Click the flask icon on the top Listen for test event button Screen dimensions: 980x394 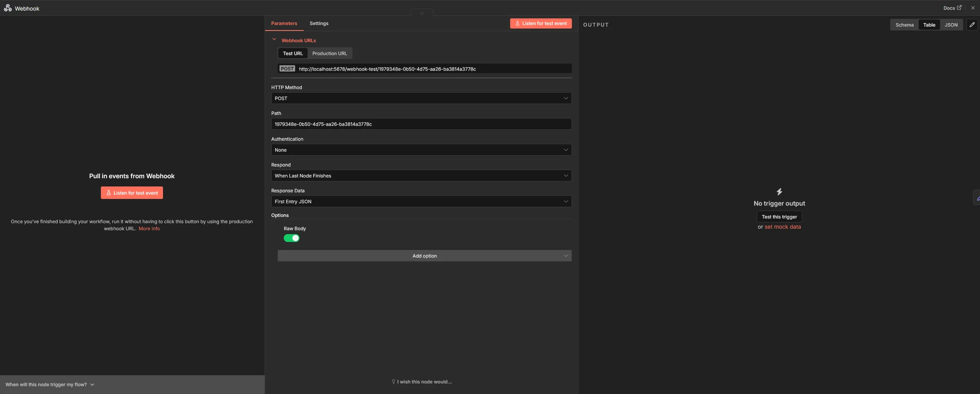518,23
